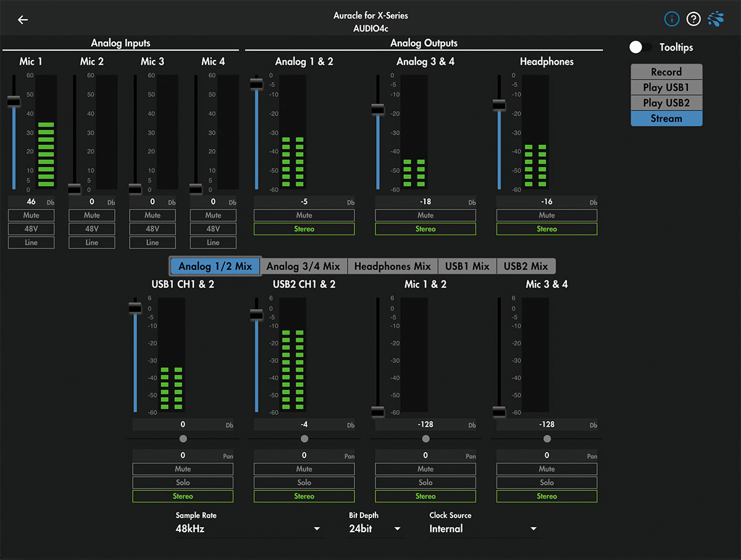The height and width of the screenshot is (560, 741).
Task: Mute the Mic 2 input
Action: pyautogui.click(x=92, y=215)
